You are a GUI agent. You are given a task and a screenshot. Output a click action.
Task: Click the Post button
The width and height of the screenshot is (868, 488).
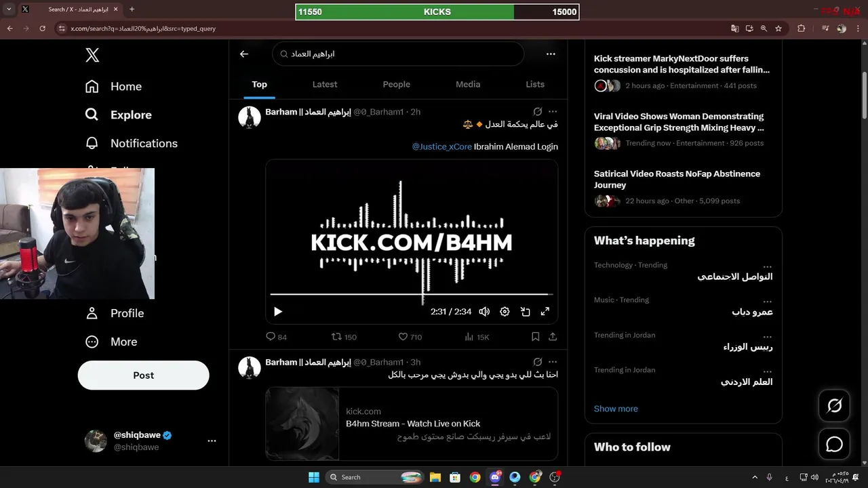click(143, 375)
